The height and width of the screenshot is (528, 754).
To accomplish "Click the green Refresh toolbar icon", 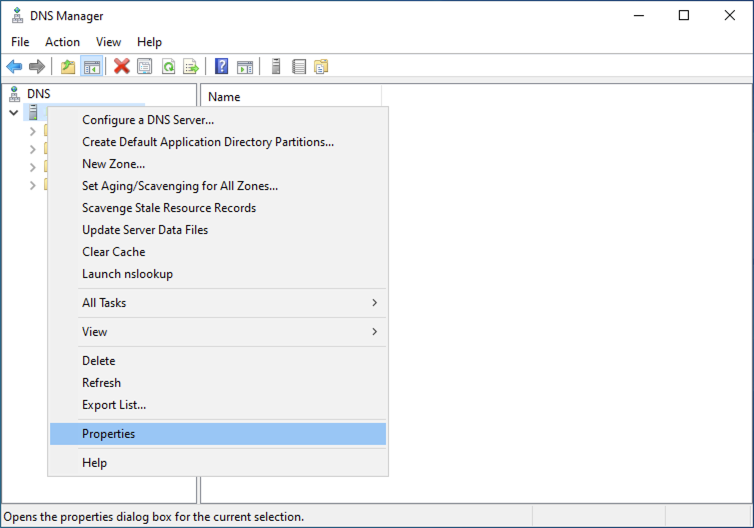I will click(168, 66).
